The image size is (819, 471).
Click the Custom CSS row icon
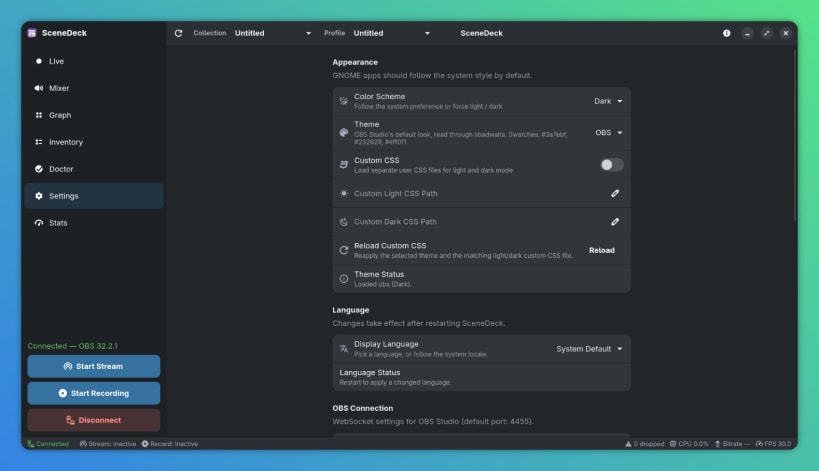344,164
